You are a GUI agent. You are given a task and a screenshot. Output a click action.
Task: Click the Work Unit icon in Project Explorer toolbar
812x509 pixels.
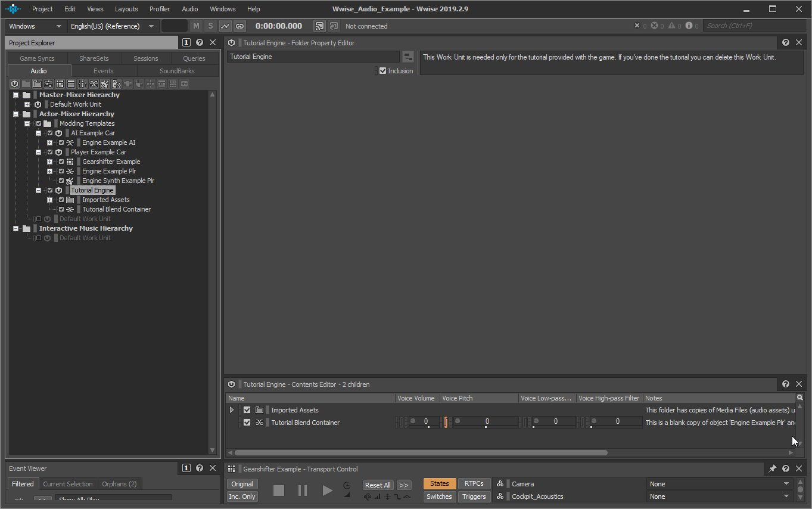14,84
